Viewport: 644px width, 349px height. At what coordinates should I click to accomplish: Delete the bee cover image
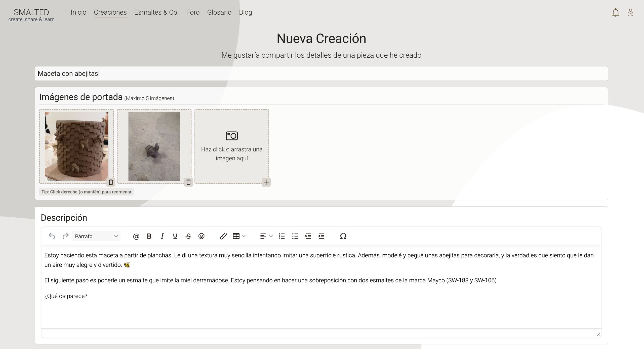[188, 182]
